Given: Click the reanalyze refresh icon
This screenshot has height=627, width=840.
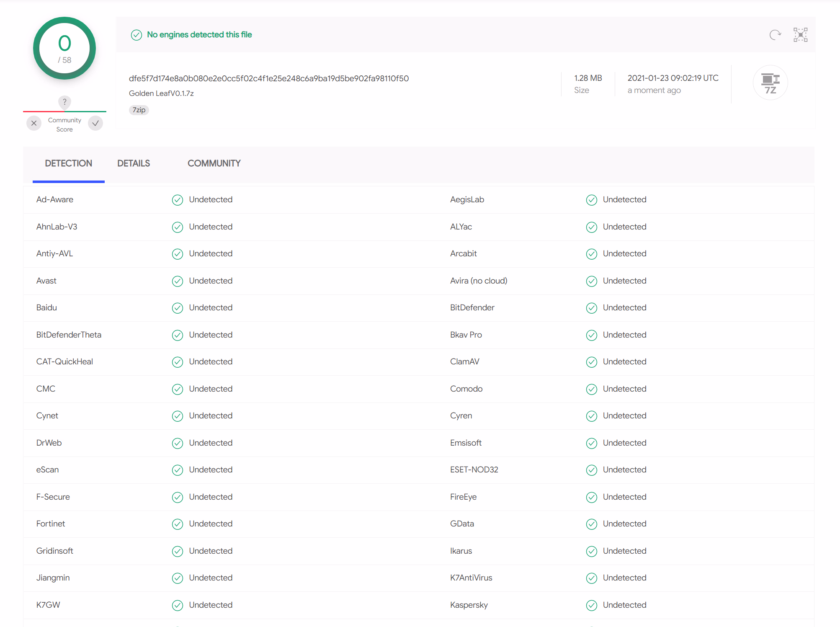Looking at the screenshot, I should click(x=775, y=35).
